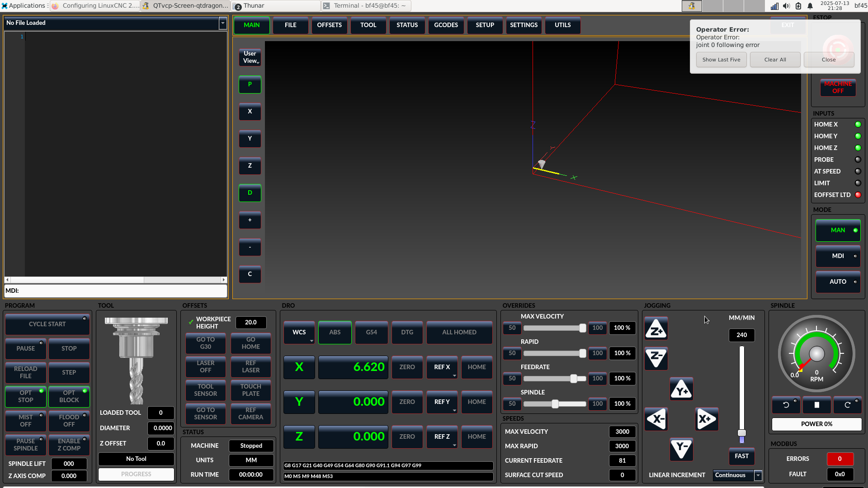Start spindle clockwise (forward) icon

coord(847,405)
